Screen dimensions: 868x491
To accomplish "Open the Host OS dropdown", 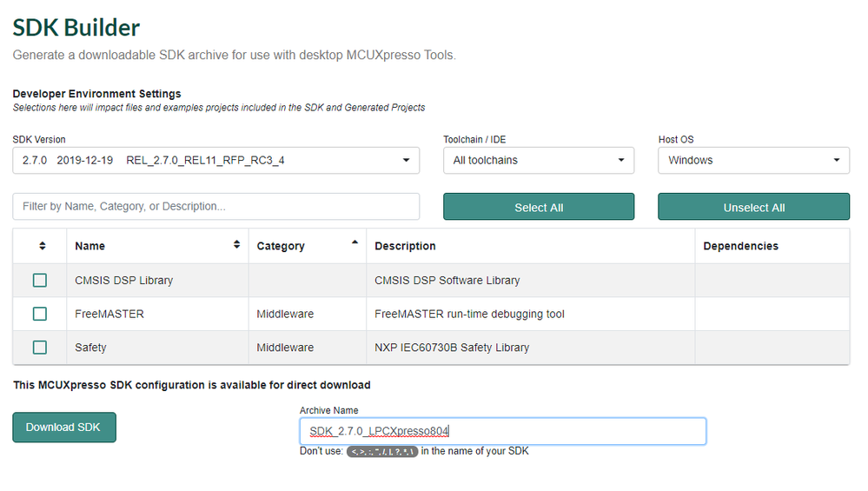I will [753, 161].
